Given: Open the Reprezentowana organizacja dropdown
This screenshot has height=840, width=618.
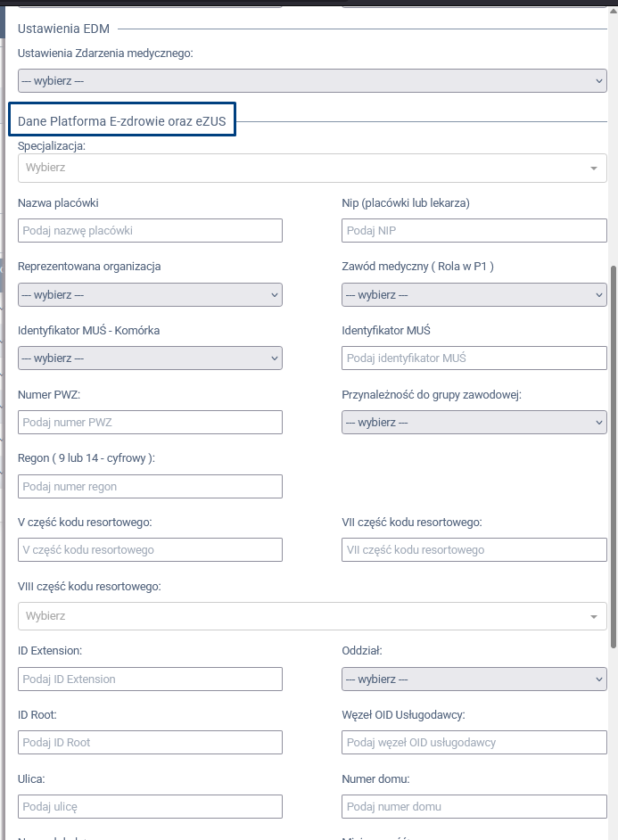Looking at the screenshot, I should (150, 294).
